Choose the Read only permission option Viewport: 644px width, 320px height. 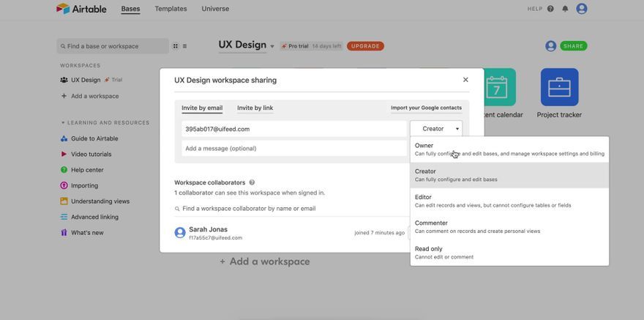click(x=509, y=253)
